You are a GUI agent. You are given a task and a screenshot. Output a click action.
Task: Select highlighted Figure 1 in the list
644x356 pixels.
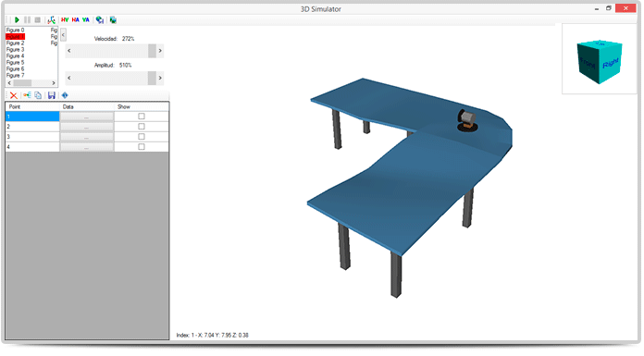pos(15,37)
